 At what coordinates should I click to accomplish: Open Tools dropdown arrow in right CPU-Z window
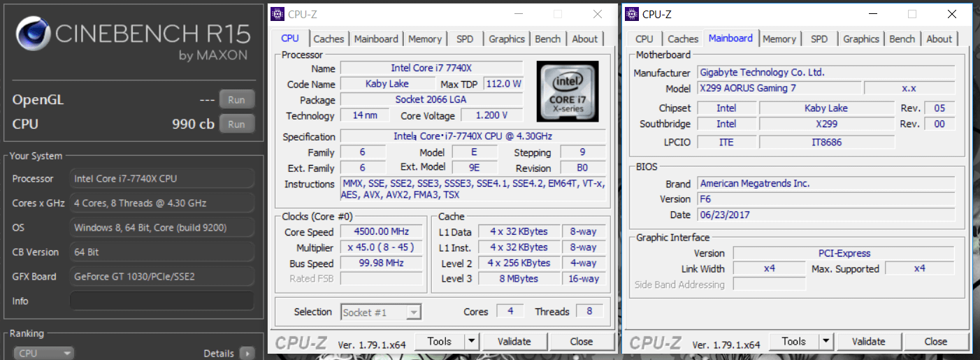(x=826, y=342)
